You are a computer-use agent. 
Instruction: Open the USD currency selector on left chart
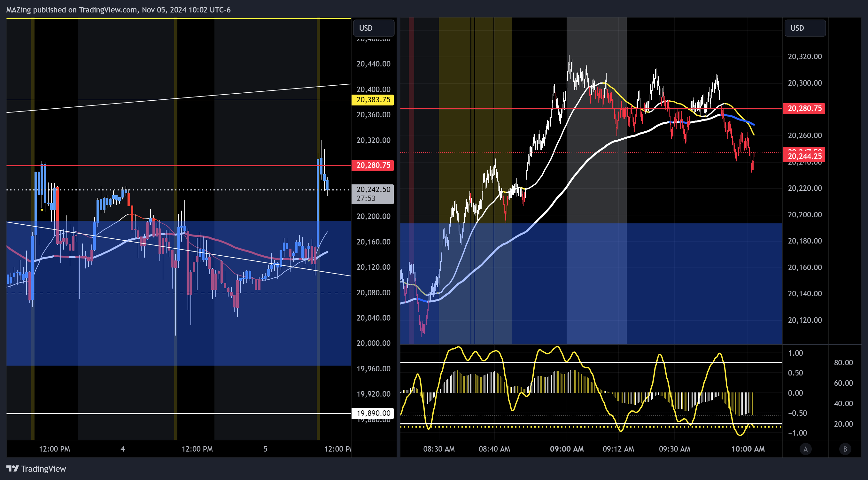(373, 28)
